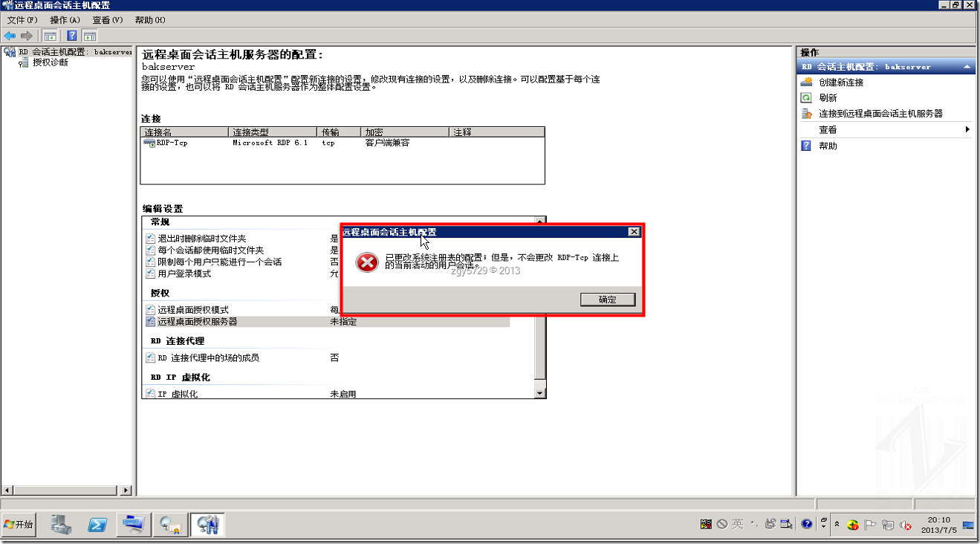Screen dimensions: 980x544
Task: Click the 客户端兼容 encryption cell
Action: click(387, 143)
